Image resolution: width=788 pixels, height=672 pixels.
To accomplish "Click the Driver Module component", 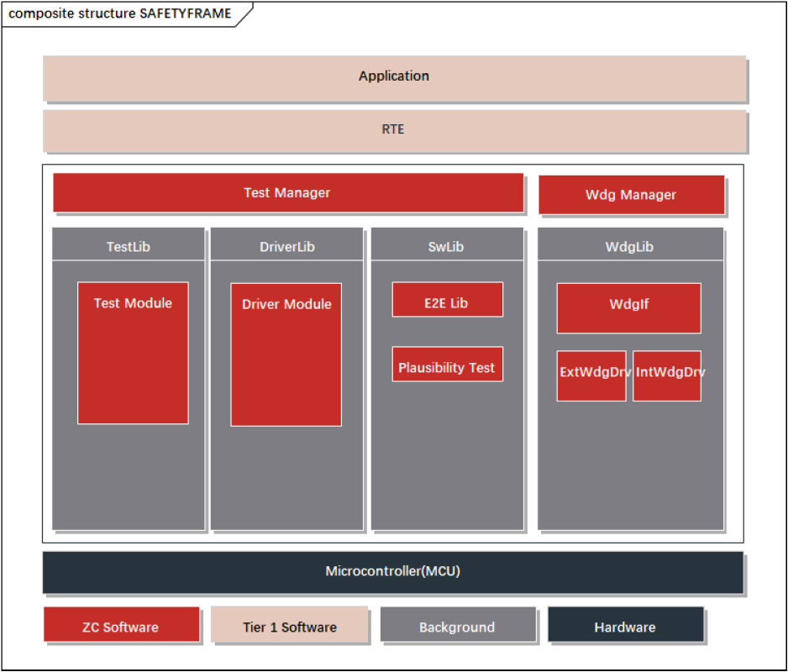I will [x=286, y=354].
